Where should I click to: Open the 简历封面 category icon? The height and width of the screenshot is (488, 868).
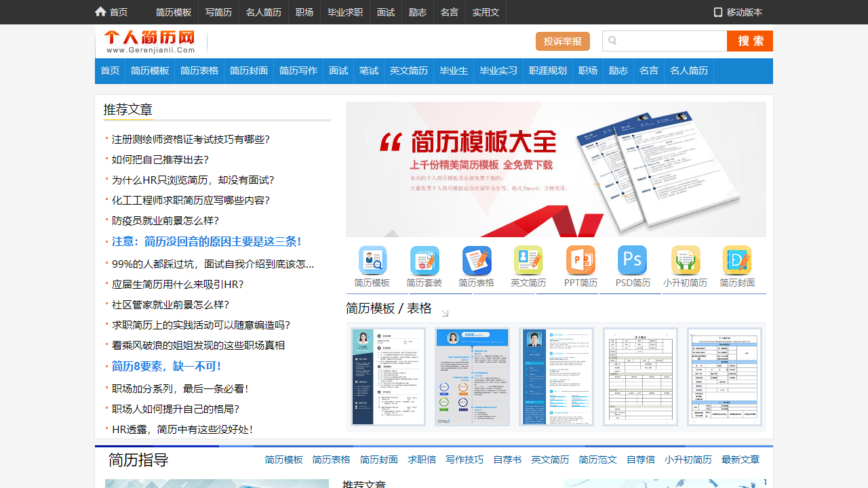tap(737, 260)
